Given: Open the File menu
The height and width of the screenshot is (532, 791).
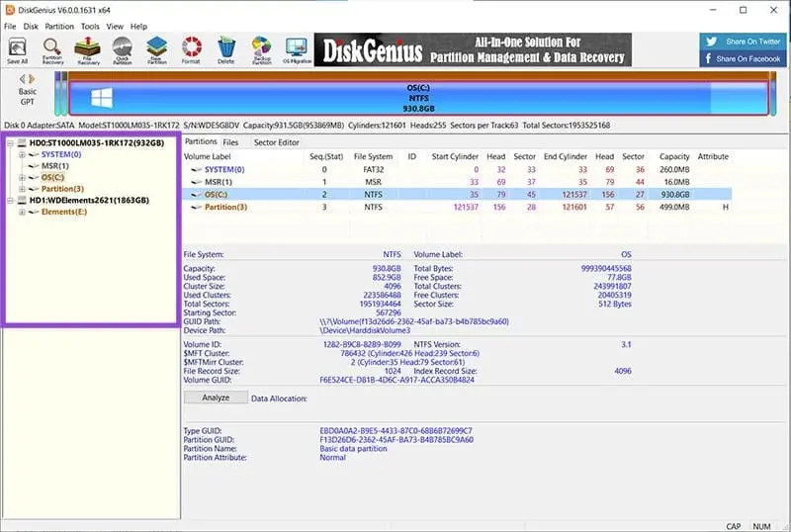Looking at the screenshot, I should (10, 27).
